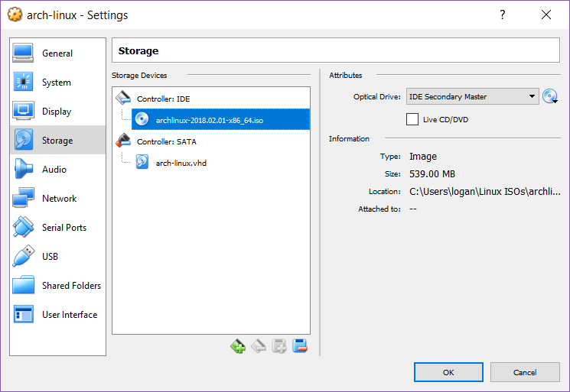Close the Settings dialog window
This screenshot has width=570, height=392.
pyautogui.click(x=546, y=15)
